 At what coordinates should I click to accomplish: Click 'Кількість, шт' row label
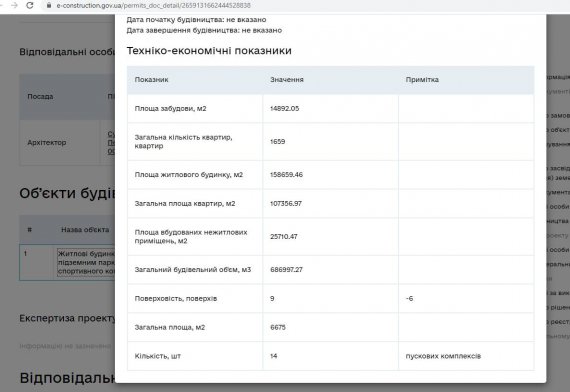click(x=157, y=356)
